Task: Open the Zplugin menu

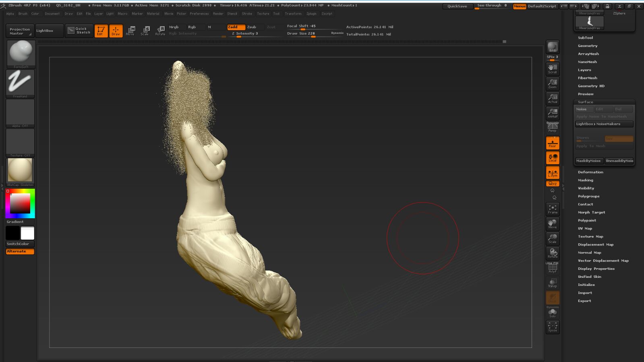Action: coord(311,14)
